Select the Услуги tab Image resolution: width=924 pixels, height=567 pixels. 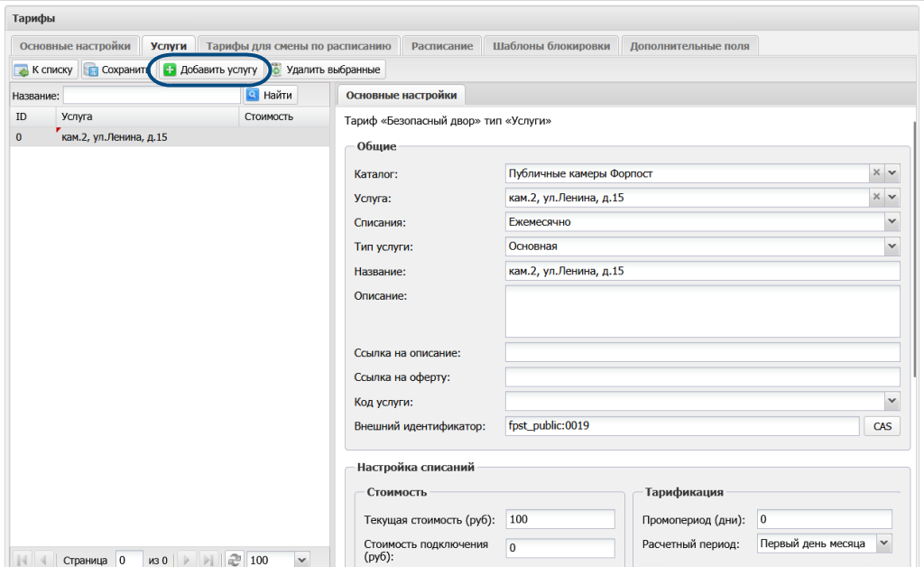(169, 46)
